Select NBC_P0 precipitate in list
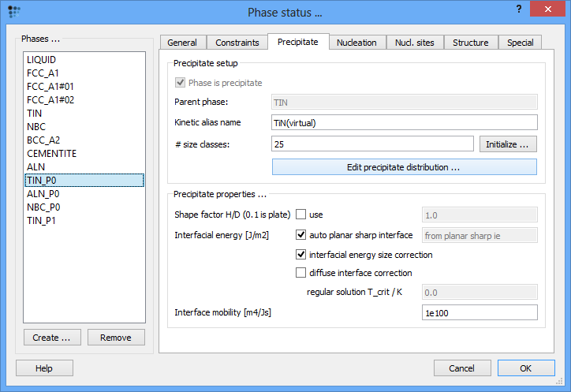Viewport: 571px width, 392px height. [84, 207]
